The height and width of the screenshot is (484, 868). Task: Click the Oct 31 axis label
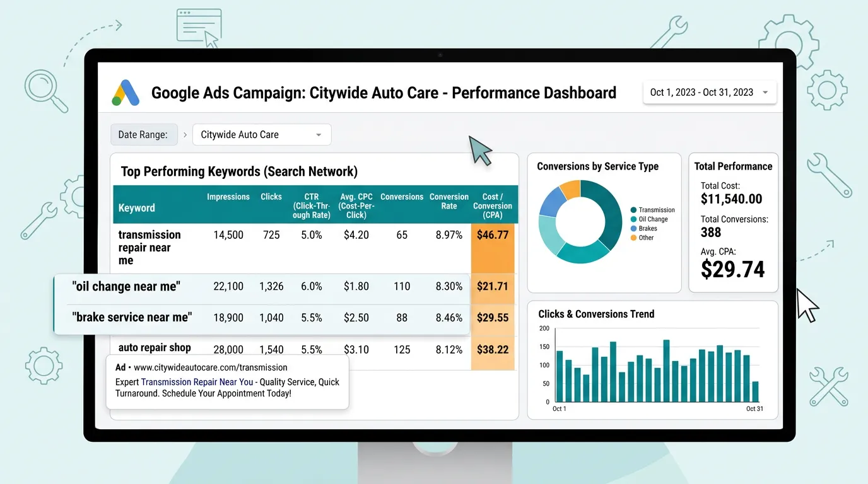754,409
